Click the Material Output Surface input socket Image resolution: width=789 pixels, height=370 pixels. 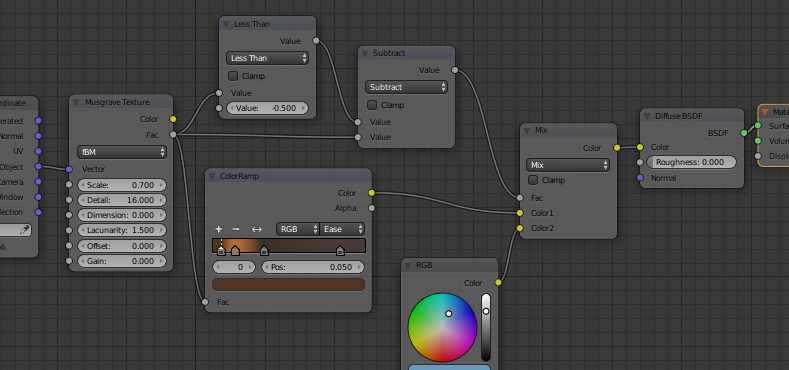(x=758, y=125)
